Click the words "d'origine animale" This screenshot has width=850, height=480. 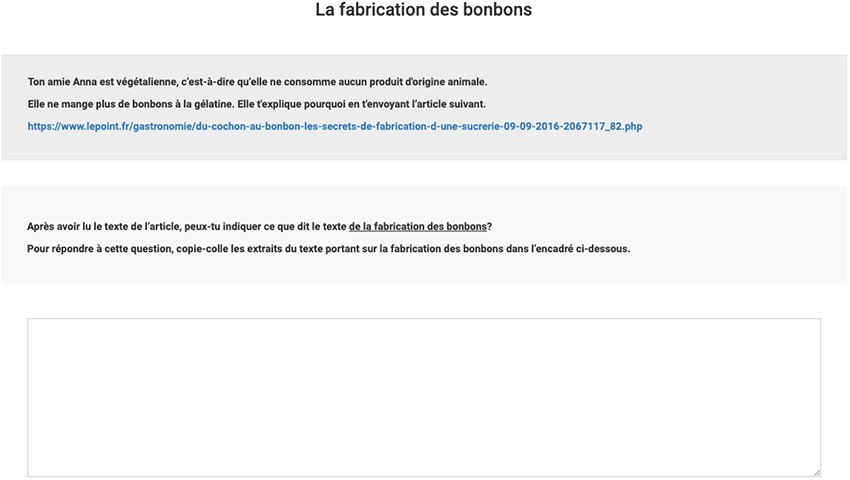[446, 82]
